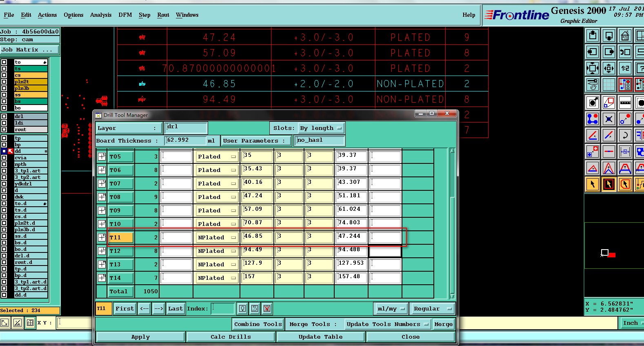Click the Drill Tool Manager vertical scrollbar
The width and height of the screenshot is (644, 346).
452,223
